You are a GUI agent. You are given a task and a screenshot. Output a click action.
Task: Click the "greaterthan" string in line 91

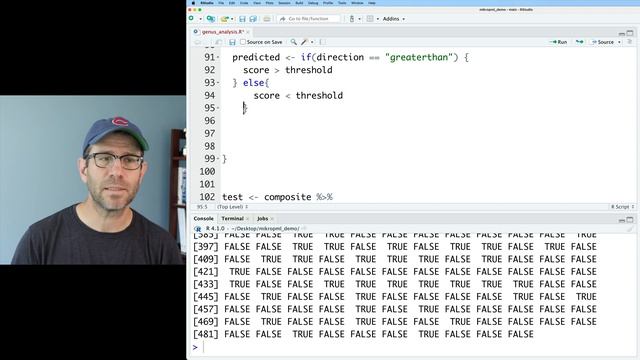click(419, 58)
